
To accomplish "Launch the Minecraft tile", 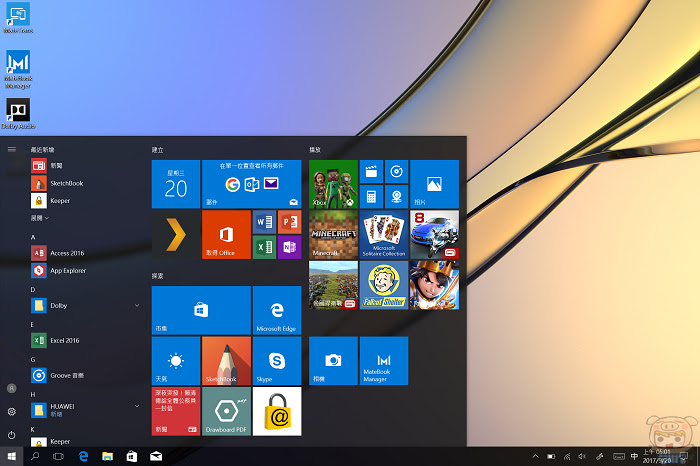I will [333, 235].
